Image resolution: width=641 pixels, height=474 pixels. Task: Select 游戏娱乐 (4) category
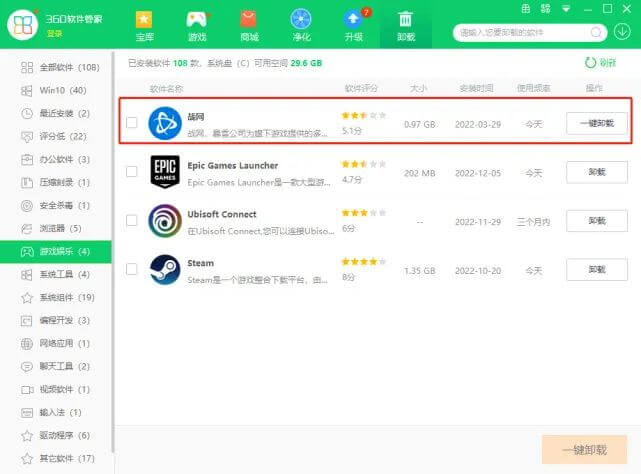[56, 252]
